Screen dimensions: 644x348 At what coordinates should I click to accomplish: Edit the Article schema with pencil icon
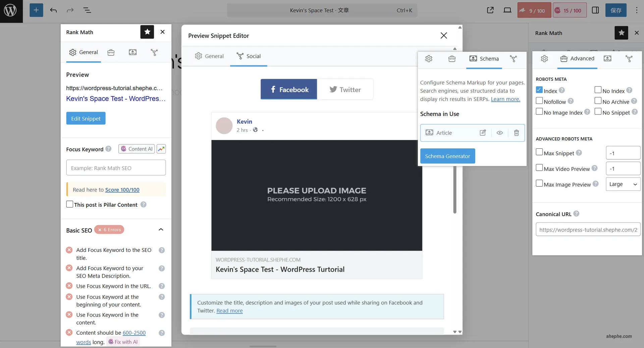coord(483,133)
